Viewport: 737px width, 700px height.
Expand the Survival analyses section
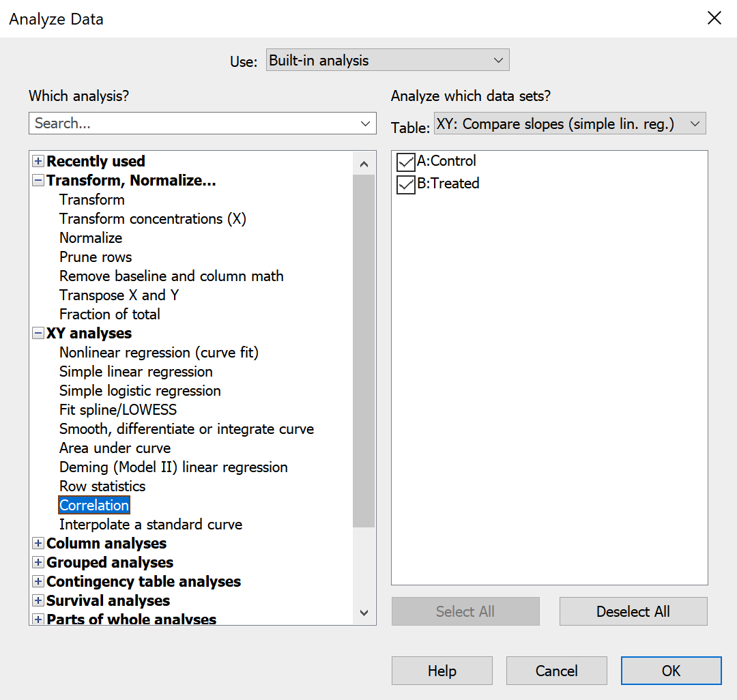pos(38,601)
